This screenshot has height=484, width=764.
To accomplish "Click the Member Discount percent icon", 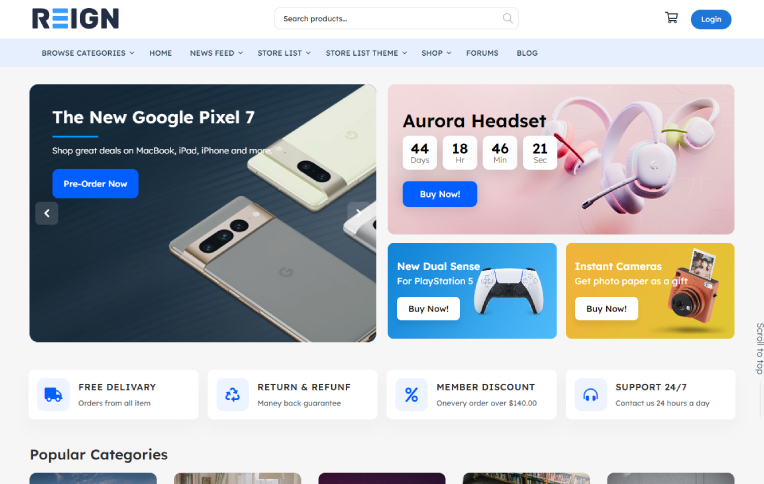I will (411, 394).
